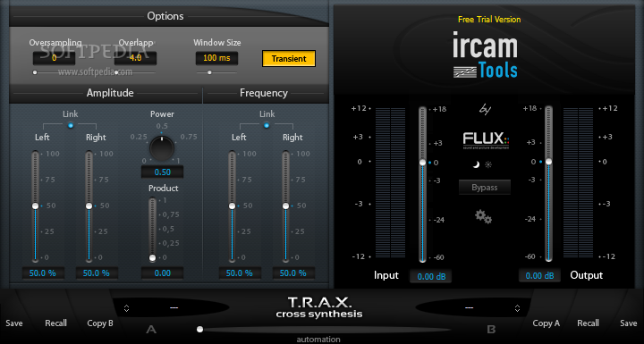Click the Window Size 100 ms field
This screenshot has height=344, width=644.
[216, 58]
